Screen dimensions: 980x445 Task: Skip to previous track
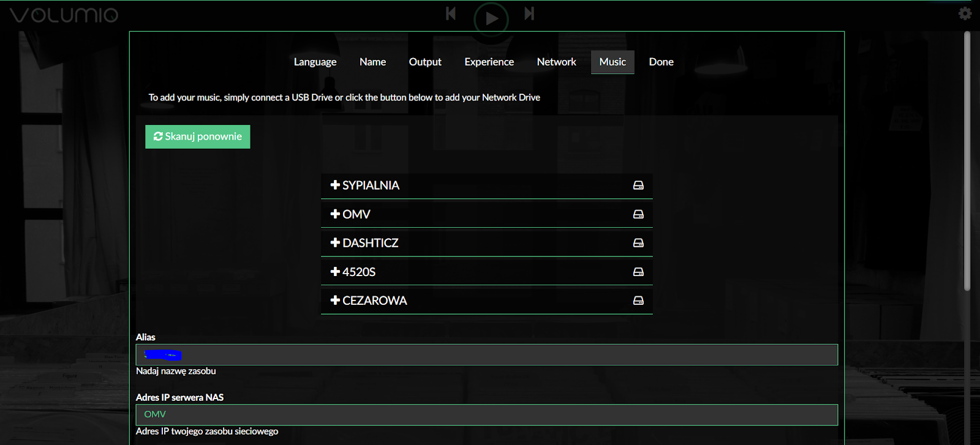451,13
